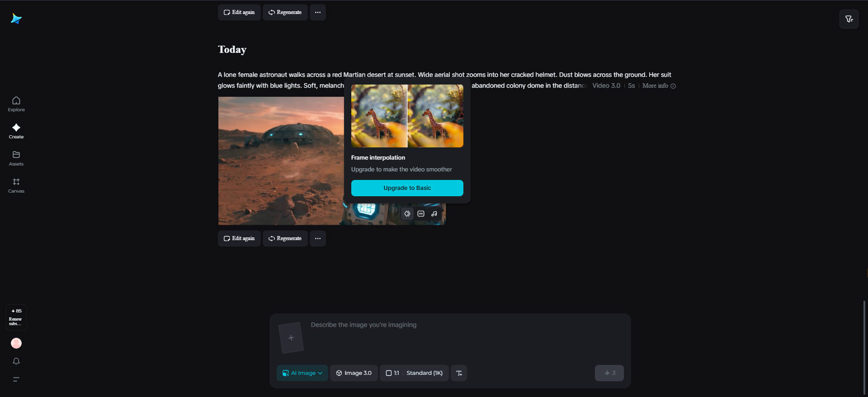Click the HD upscale icon on the video
This screenshot has width=868, height=397.
[x=421, y=213]
